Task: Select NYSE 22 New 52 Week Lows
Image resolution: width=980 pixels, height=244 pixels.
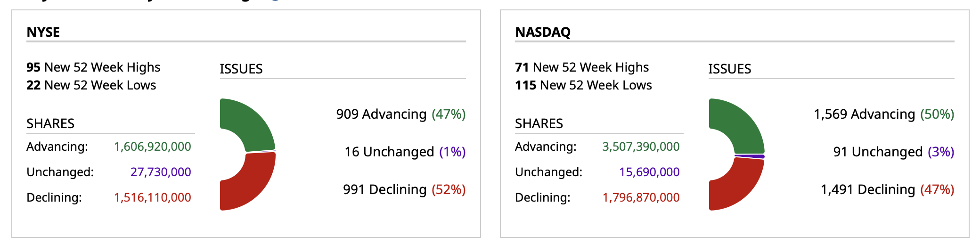Action: [91, 85]
